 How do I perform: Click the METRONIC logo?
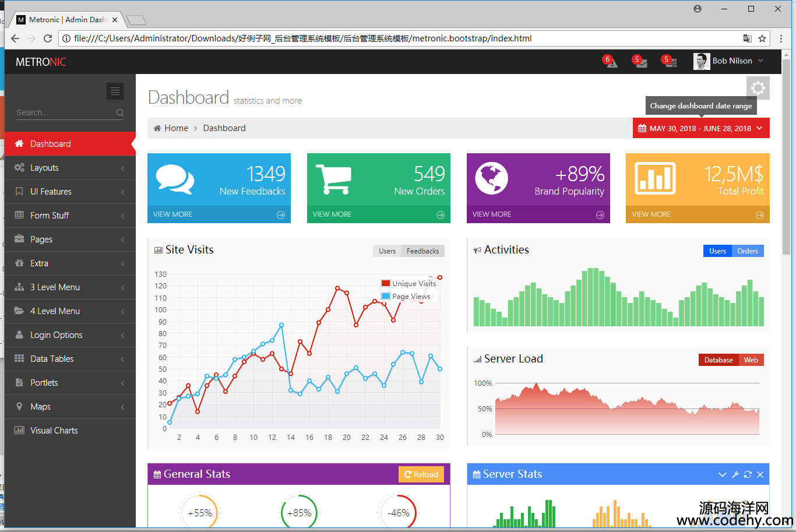pyautogui.click(x=41, y=62)
